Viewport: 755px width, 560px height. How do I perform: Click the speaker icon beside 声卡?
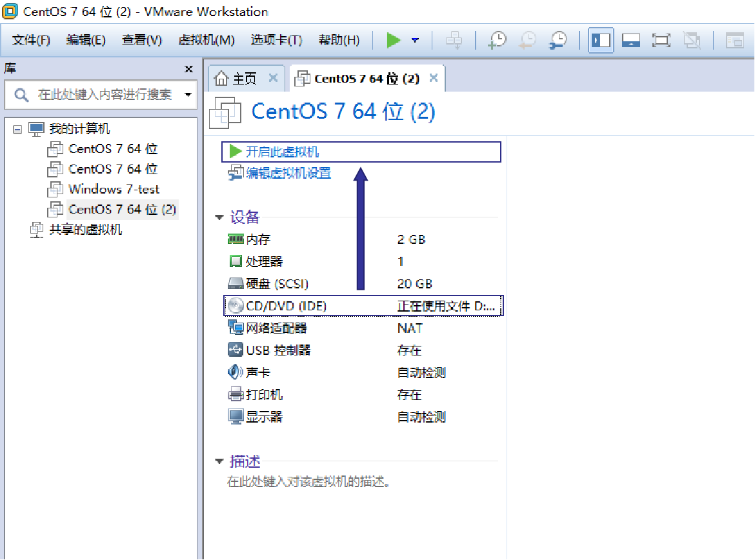pyautogui.click(x=236, y=372)
